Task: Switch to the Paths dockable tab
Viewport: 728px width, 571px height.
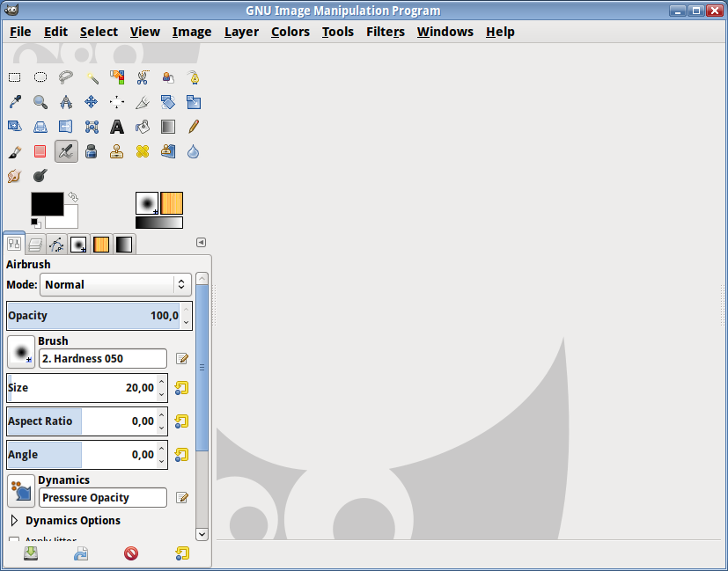Action: [57, 245]
